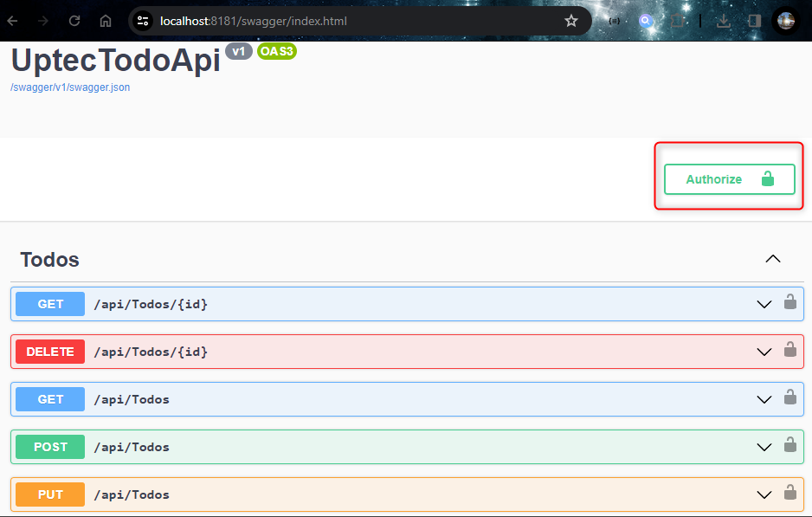Viewport: 812px width, 517px height.
Task: Click the orange PUT method badge
Action: [x=50, y=494]
